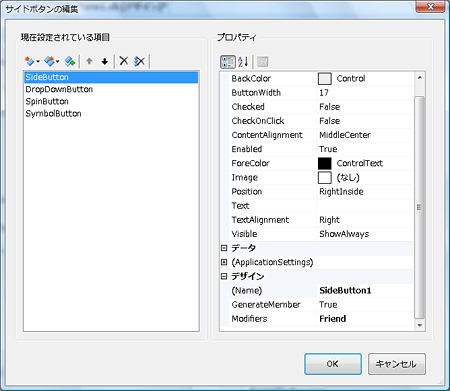This screenshot has height=391, width=450.
Task: Delete the selected item with X icon
Action: [124, 61]
